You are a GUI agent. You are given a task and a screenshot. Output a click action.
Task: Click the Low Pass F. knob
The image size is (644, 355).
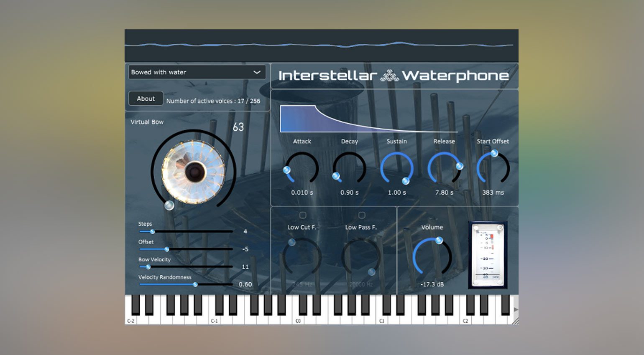click(x=361, y=256)
